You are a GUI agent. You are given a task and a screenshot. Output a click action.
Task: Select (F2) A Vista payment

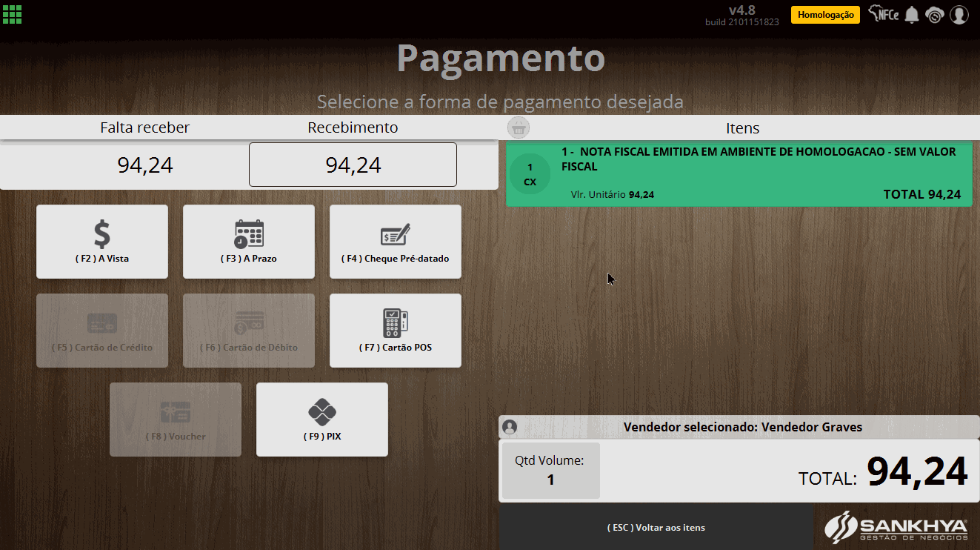point(102,242)
